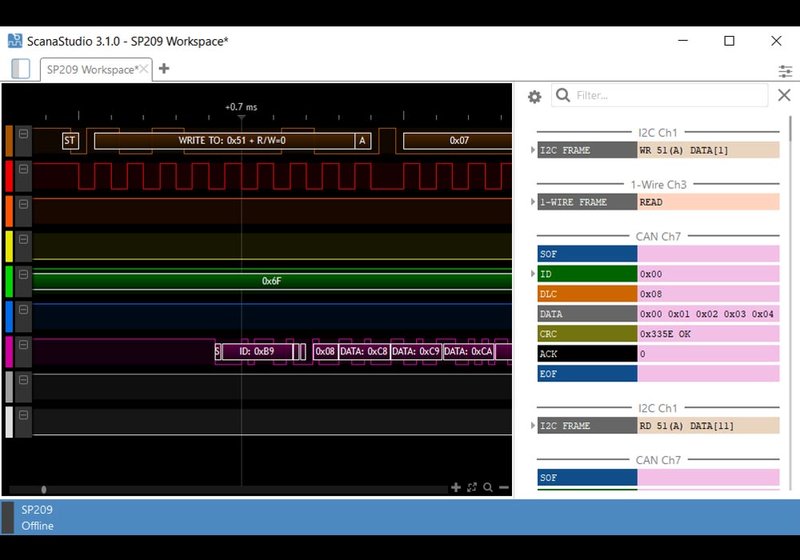Viewport: 800px width, 560px height.
Task: Expand the I2C FRAME RD 51(A) row
Action: click(532, 425)
